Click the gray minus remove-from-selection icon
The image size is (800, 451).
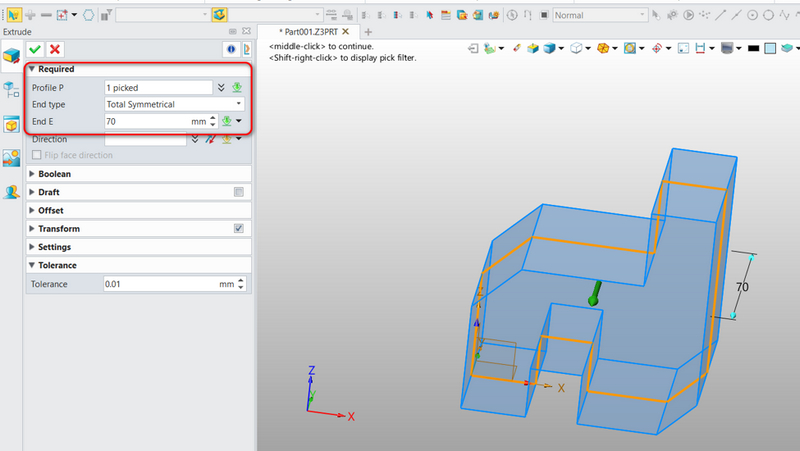click(46, 15)
